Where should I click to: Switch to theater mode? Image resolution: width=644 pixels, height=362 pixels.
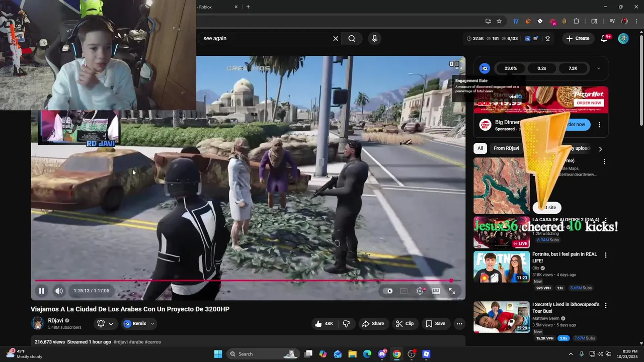click(436, 291)
